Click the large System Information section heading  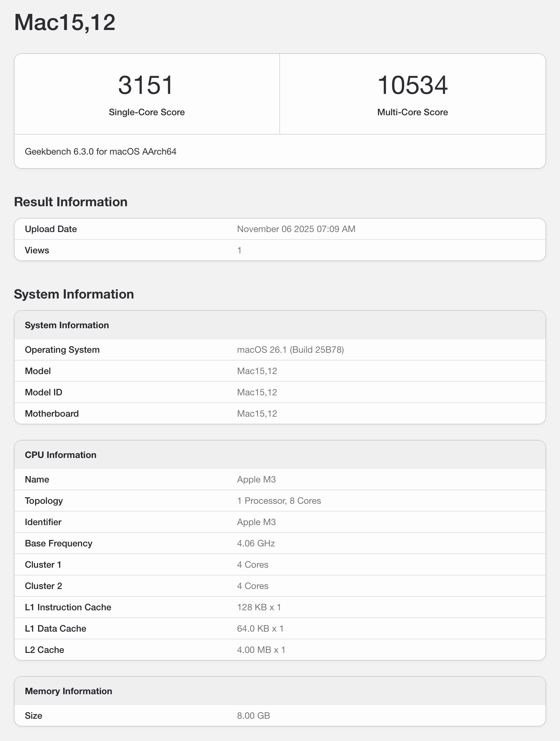tap(74, 294)
